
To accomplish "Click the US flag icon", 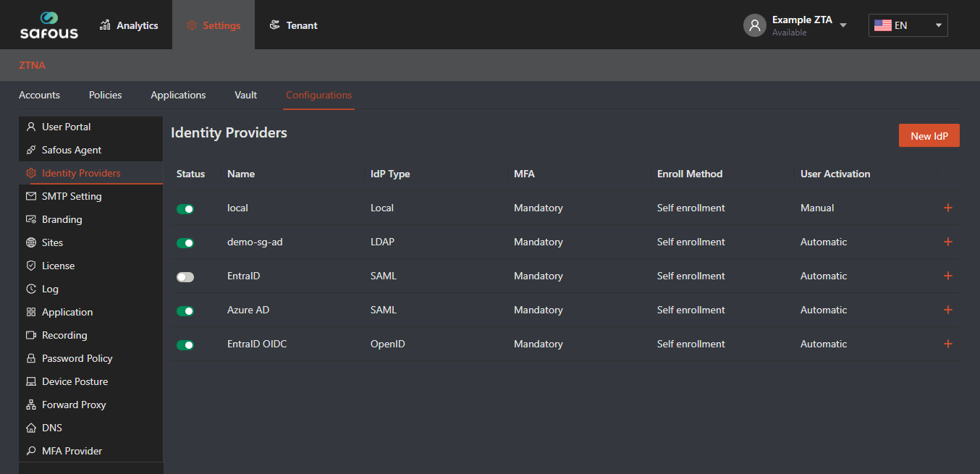I will [x=882, y=25].
